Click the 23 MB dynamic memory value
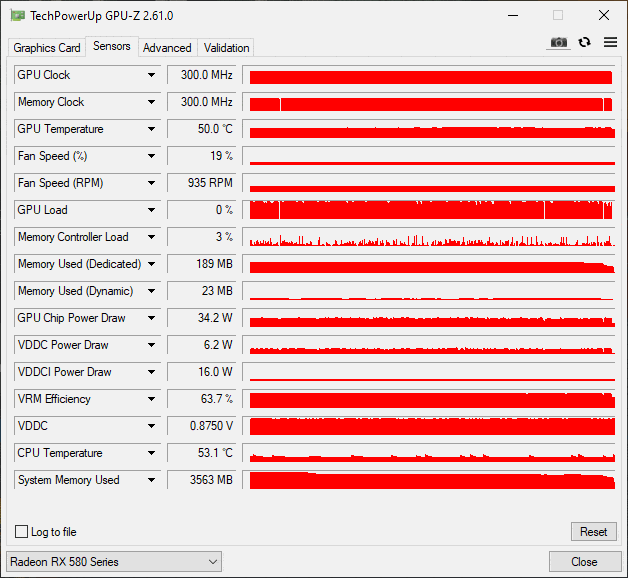The height and width of the screenshot is (578, 628). [x=201, y=291]
